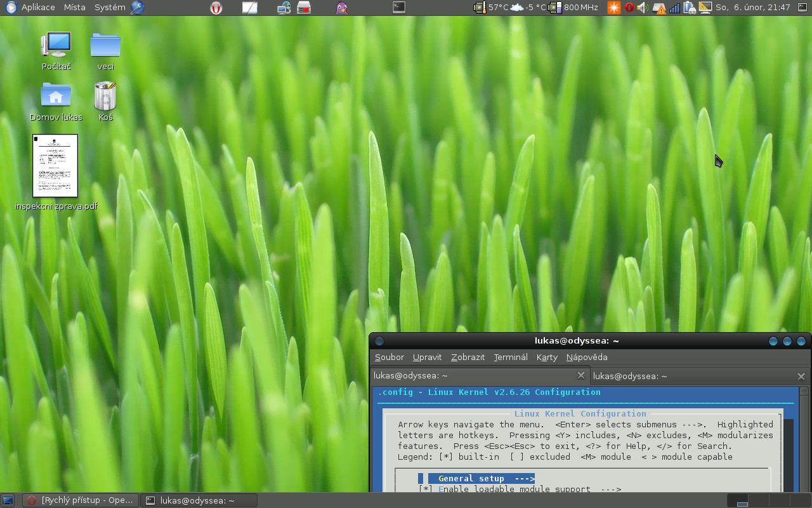Switch to the first workspace in the pager
The width and height of the screenshot is (812, 508).
(x=738, y=500)
